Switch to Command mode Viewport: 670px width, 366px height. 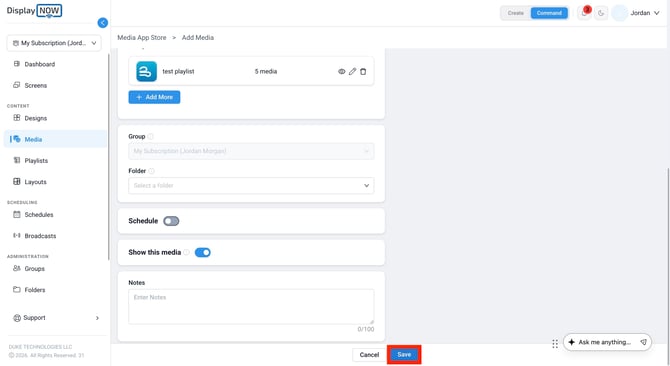tap(549, 13)
